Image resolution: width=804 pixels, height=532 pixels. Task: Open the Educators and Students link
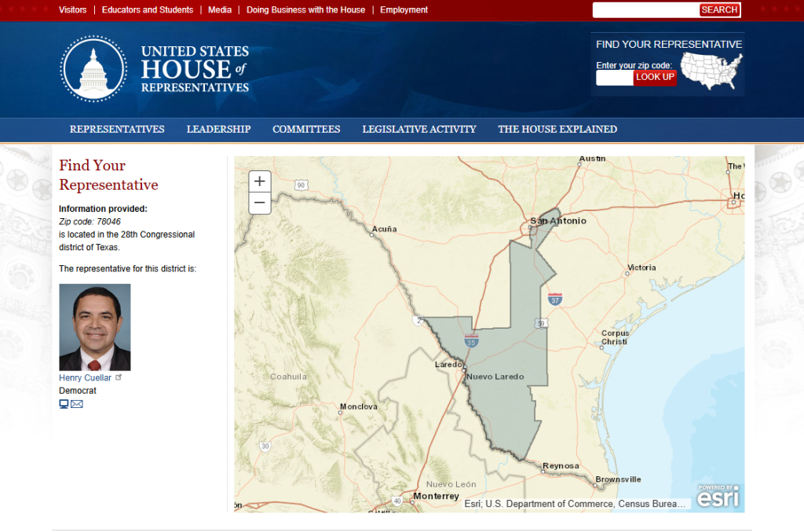click(x=148, y=9)
